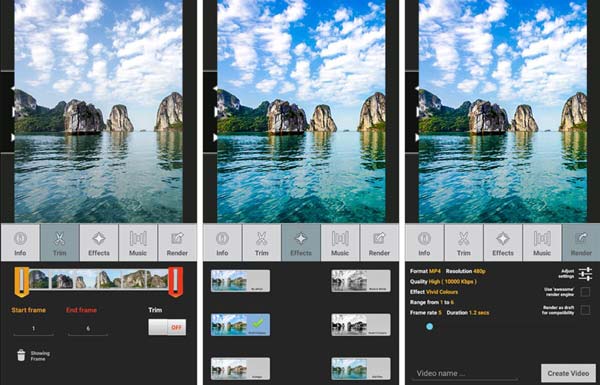
Task: Switch to Trim tab on the middle screen
Action: pyautogui.click(x=262, y=243)
